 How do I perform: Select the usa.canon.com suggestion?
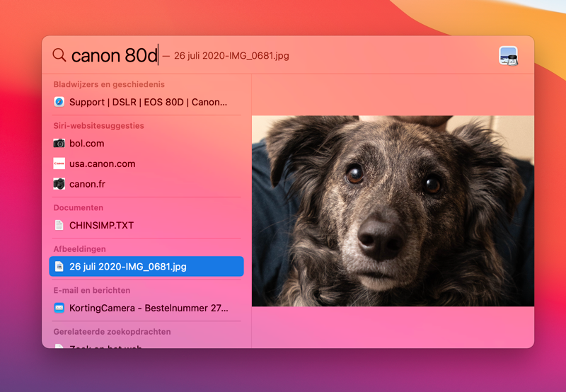tap(146, 163)
